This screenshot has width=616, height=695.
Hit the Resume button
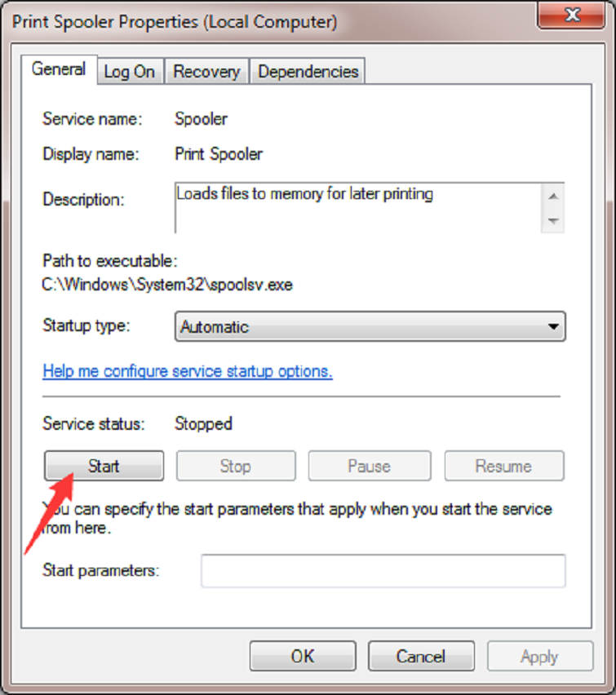coord(503,467)
